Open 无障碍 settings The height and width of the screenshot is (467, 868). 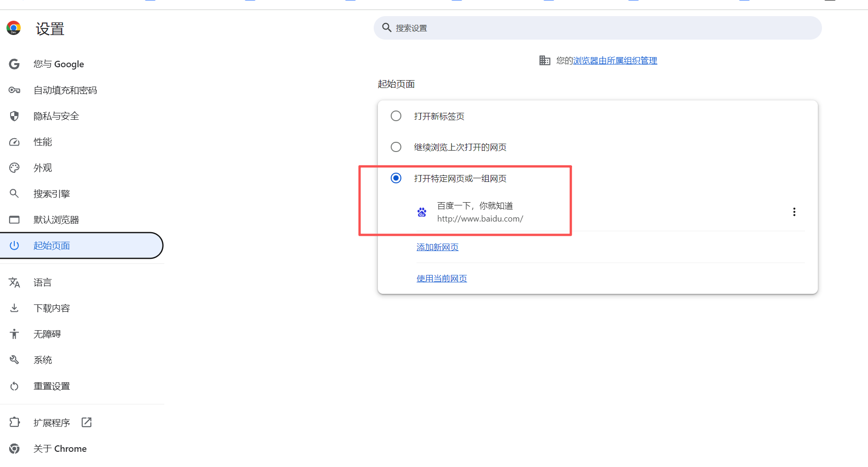(81, 334)
